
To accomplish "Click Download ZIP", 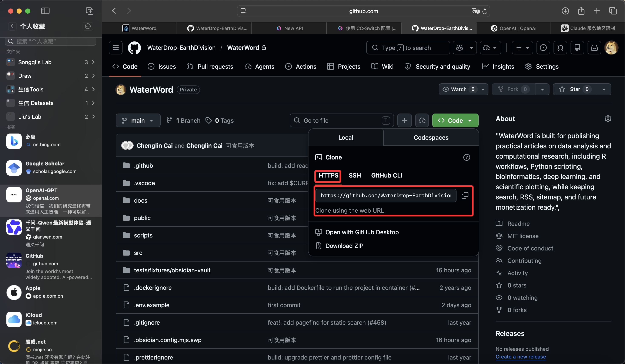I will click(344, 246).
